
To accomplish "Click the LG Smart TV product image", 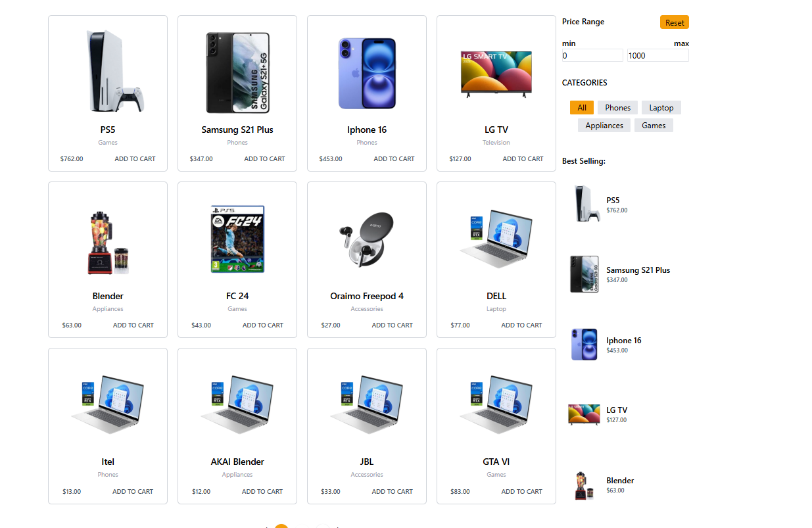I will [x=496, y=74].
